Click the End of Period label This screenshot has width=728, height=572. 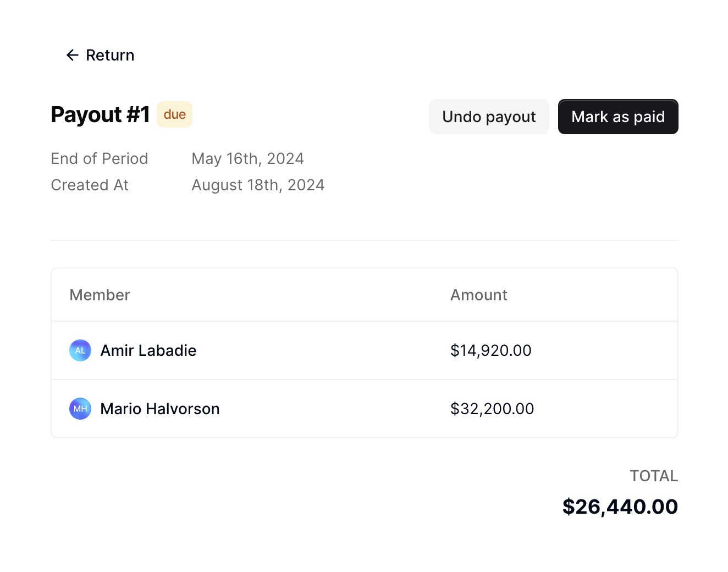coord(100,158)
